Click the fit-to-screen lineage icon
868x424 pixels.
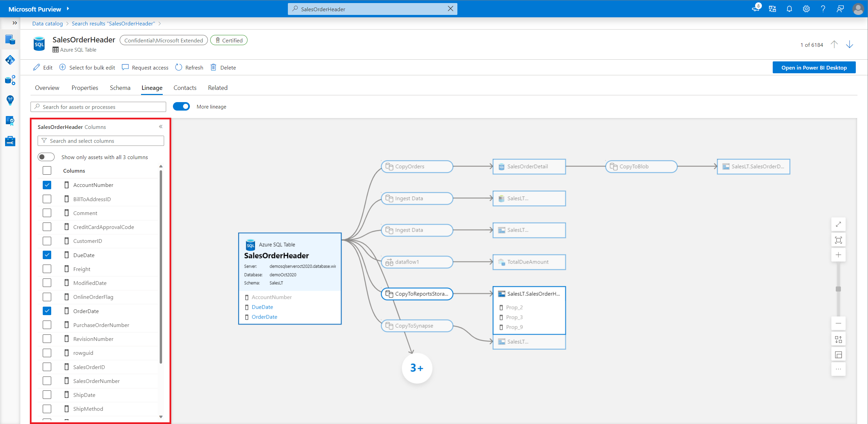838,240
